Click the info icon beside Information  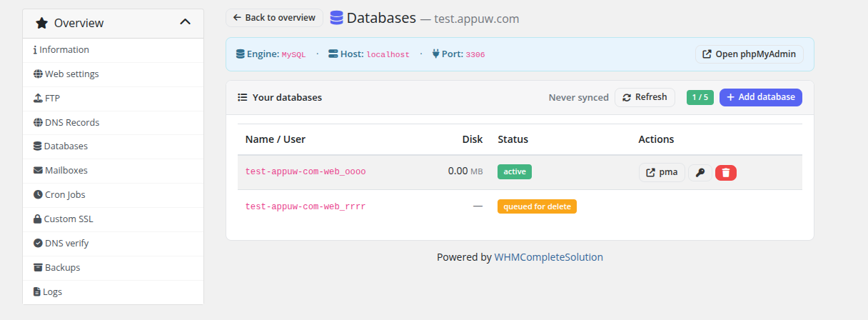(35, 50)
